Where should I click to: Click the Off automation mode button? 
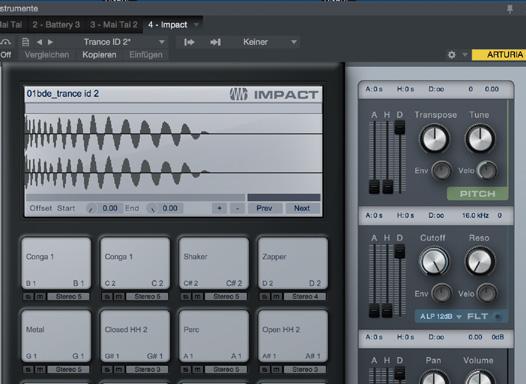6,55
